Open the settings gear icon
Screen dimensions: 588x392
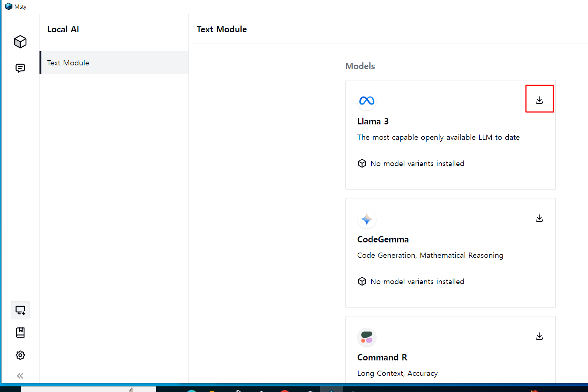[x=20, y=355]
